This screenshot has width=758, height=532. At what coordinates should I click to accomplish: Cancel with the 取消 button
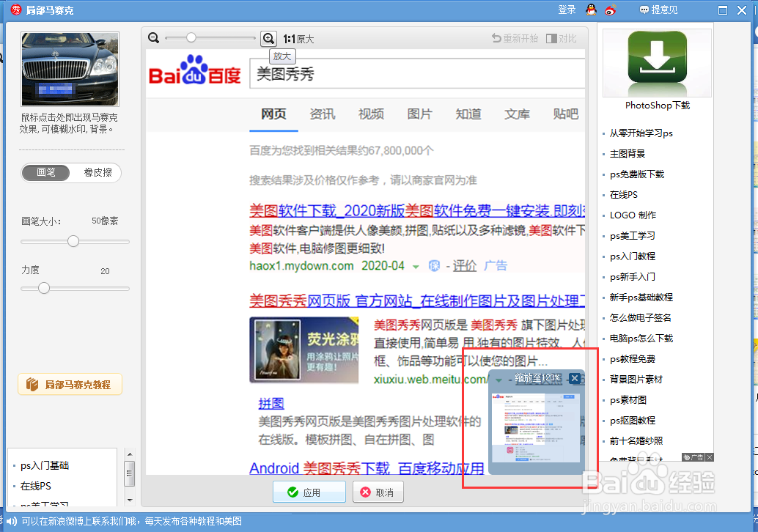click(378, 492)
